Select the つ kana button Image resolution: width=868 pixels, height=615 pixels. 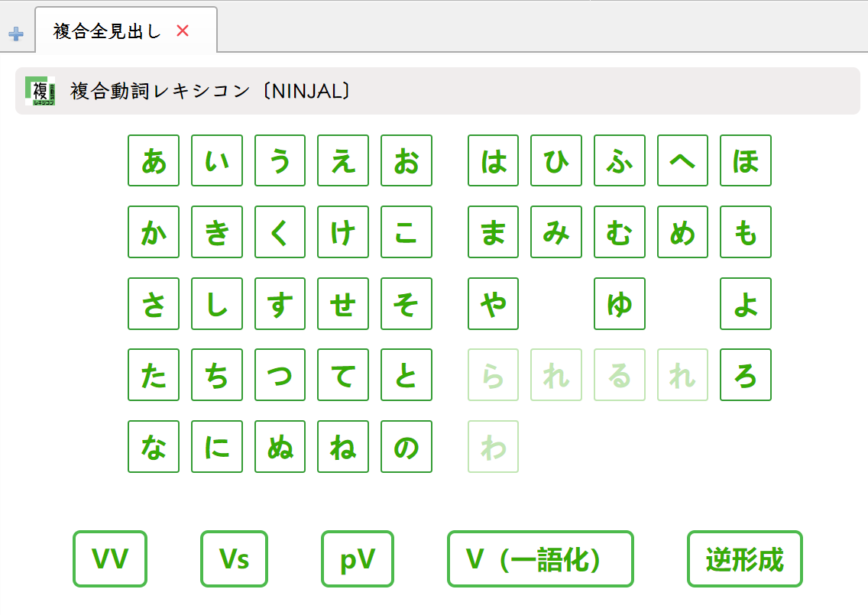pos(280,374)
